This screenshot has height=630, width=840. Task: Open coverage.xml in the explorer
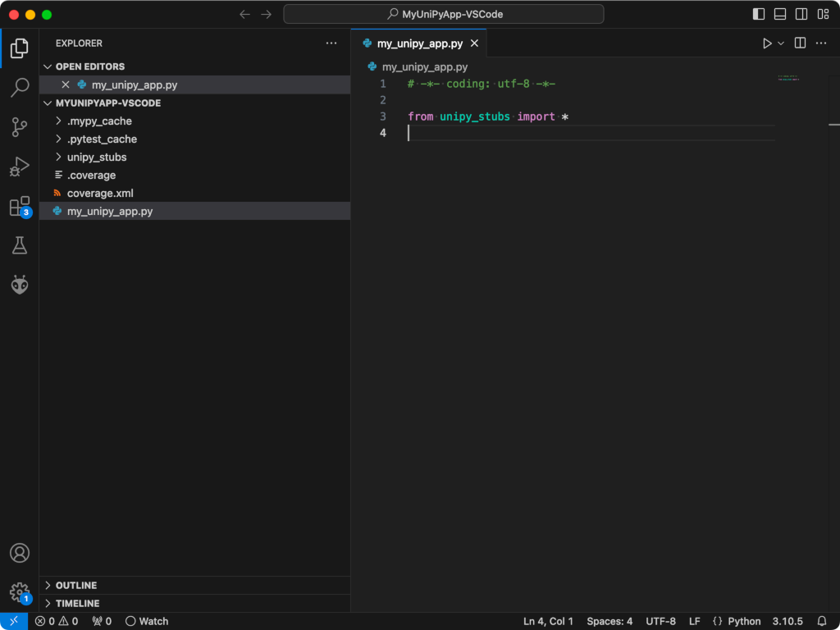coord(100,193)
